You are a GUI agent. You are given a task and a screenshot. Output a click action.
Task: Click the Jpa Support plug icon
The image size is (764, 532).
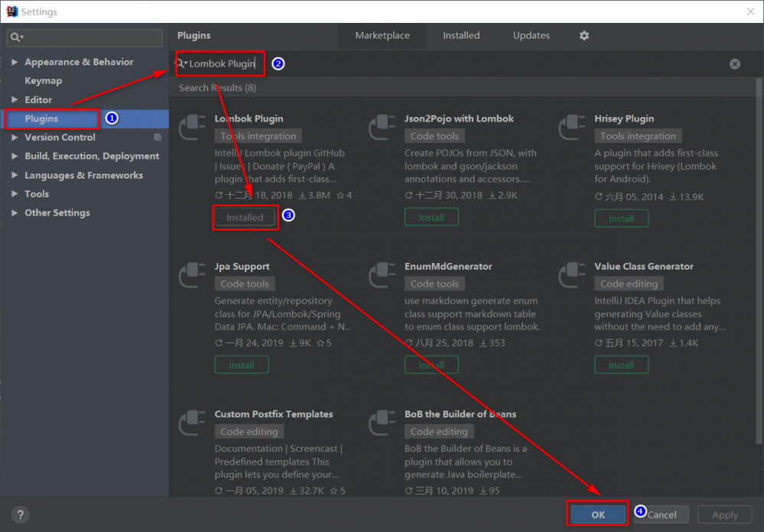pos(192,274)
